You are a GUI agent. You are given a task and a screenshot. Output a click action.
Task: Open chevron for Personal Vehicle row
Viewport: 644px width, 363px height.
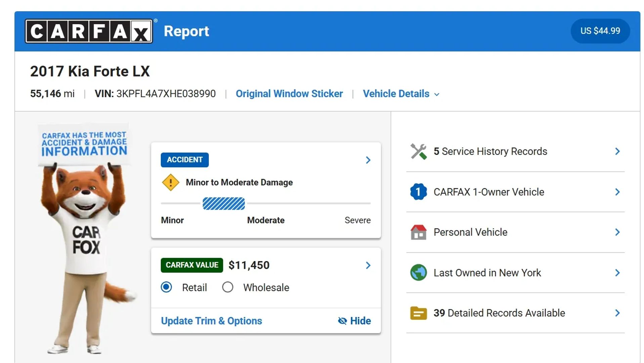click(x=617, y=232)
